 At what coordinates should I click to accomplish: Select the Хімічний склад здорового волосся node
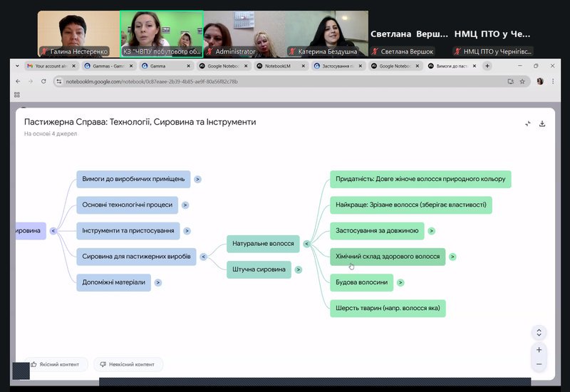tap(388, 257)
